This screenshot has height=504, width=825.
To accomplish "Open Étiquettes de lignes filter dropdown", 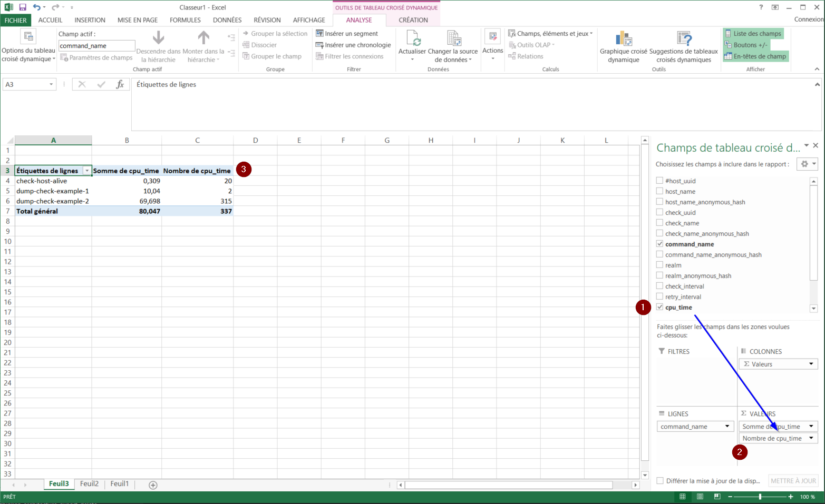I will click(x=87, y=171).
